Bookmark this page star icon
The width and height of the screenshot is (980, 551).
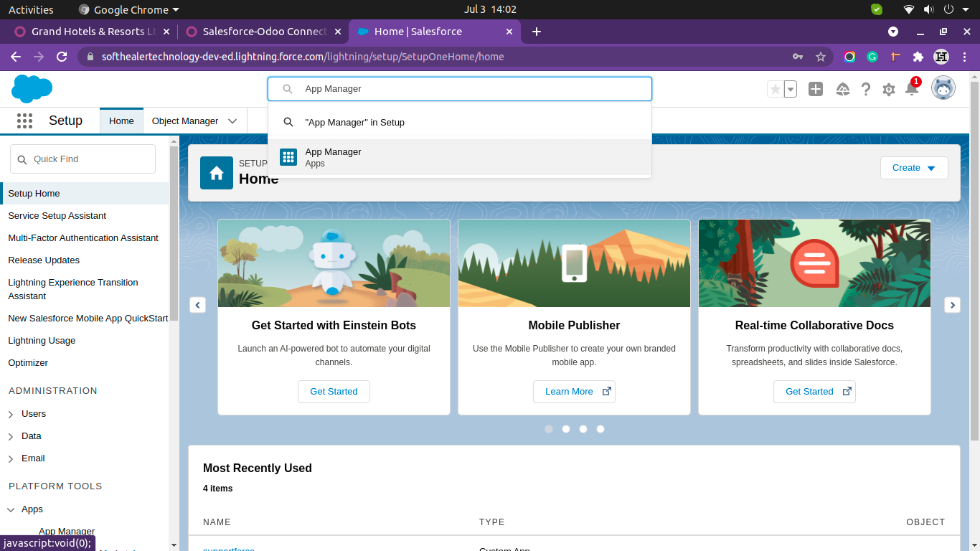820,57
